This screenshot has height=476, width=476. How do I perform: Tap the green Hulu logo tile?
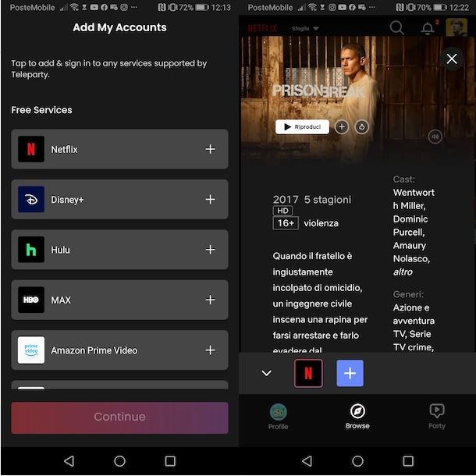31,250
